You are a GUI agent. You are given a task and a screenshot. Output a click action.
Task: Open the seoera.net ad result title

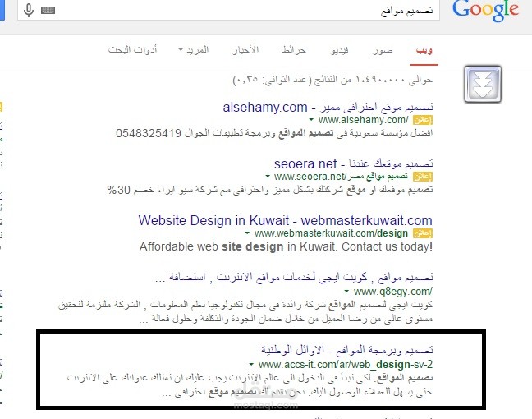click(354, 164)
